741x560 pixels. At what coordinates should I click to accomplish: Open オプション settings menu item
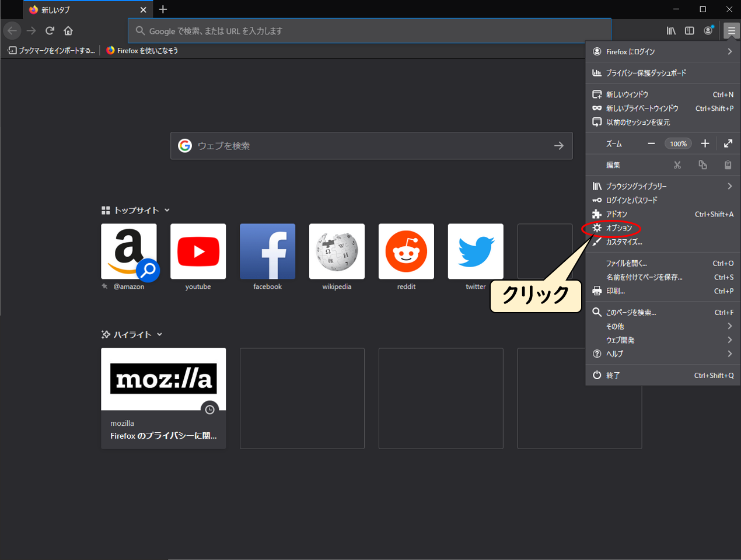coord(663,228)
